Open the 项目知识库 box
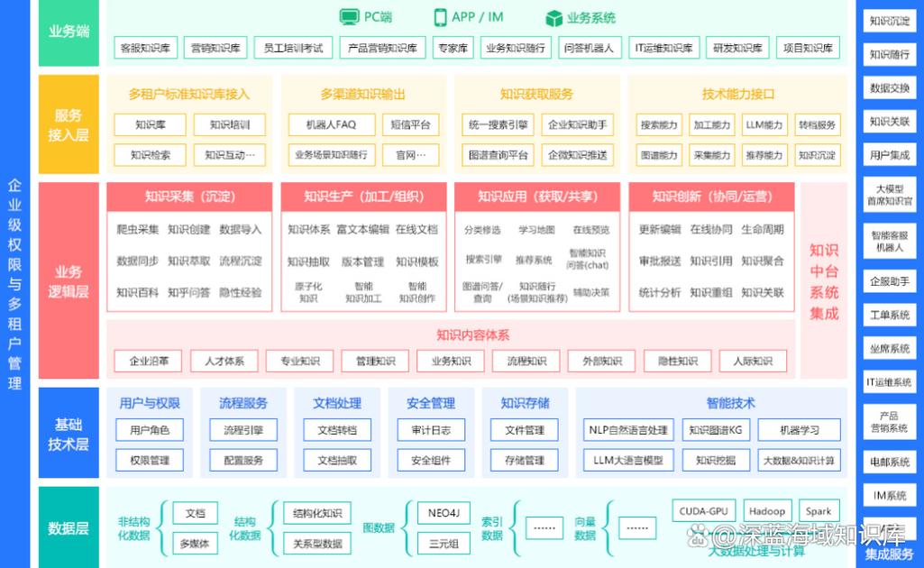This screenshot has width=924, height=568. tap(808, 49)
